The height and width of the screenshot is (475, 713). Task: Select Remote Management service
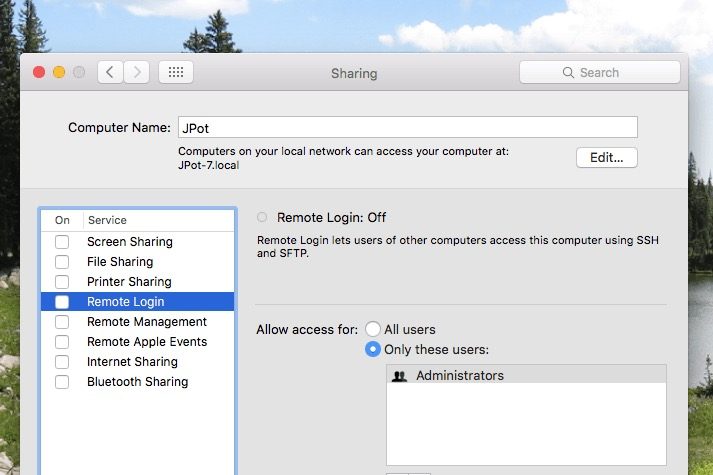click(146, 322)
